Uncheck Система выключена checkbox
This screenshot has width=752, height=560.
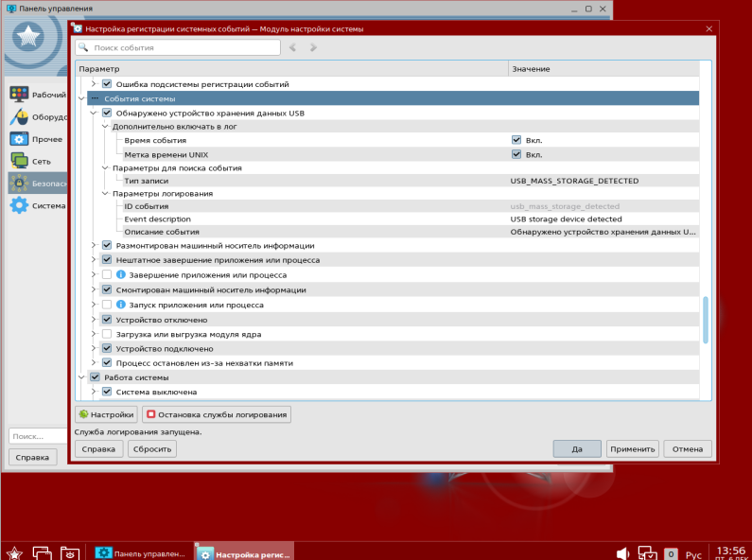pyautogui.click(x=107, y=392)
